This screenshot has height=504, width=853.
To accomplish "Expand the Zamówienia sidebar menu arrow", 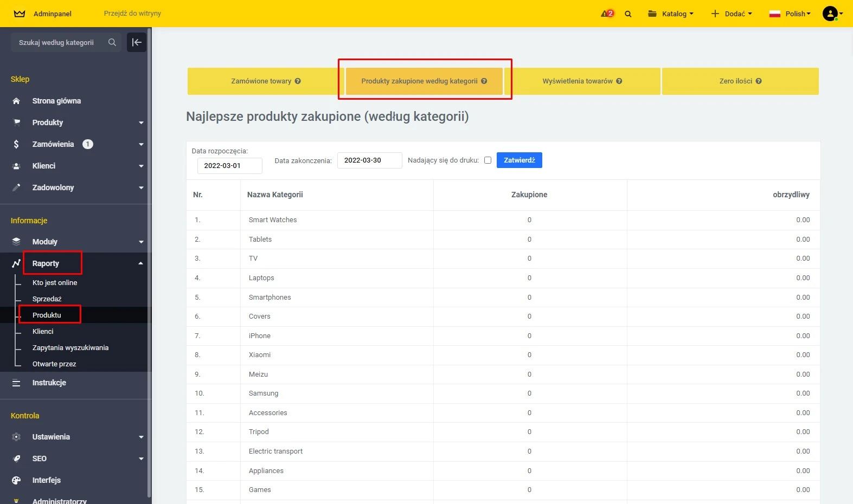I will tap(141, 145).
